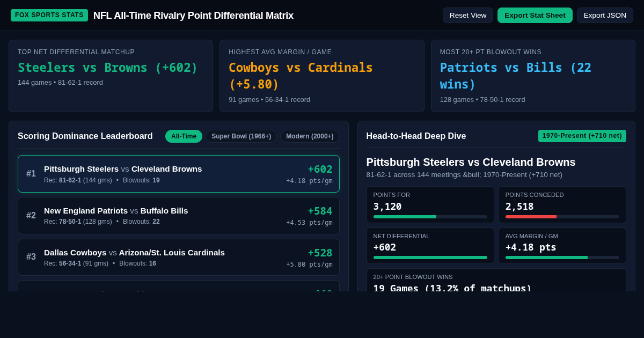Select the All-Time leaderboard tab
The image size is (644, 338).
tap(184, 136)
